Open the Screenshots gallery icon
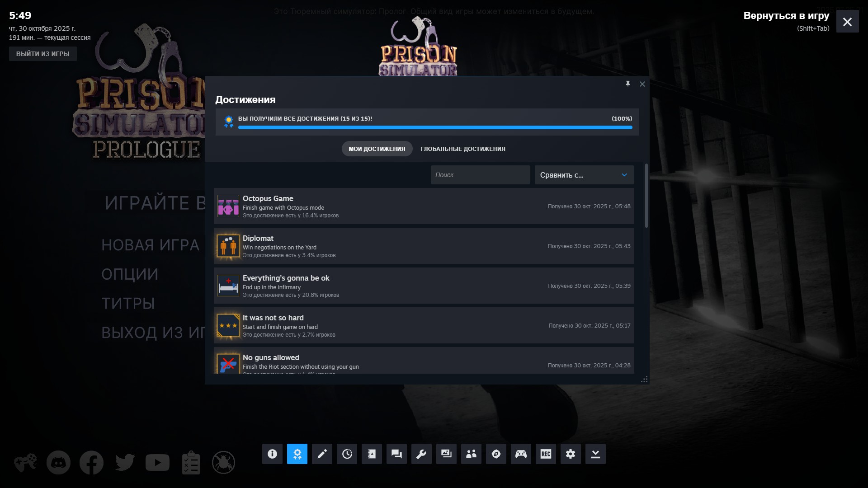The width and height of the screenshot is (868, 488). (446, 454)
